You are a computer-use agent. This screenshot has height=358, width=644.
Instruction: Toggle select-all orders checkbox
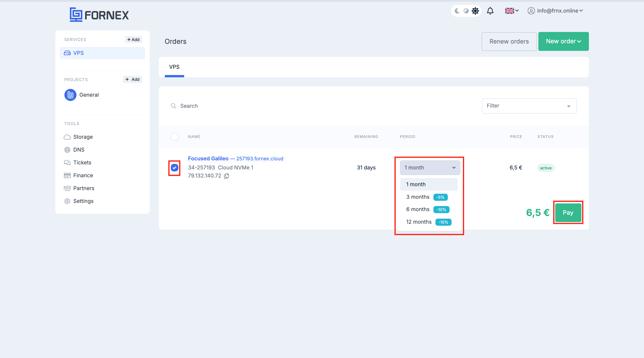pyautogui.click(x=175, y=137)
